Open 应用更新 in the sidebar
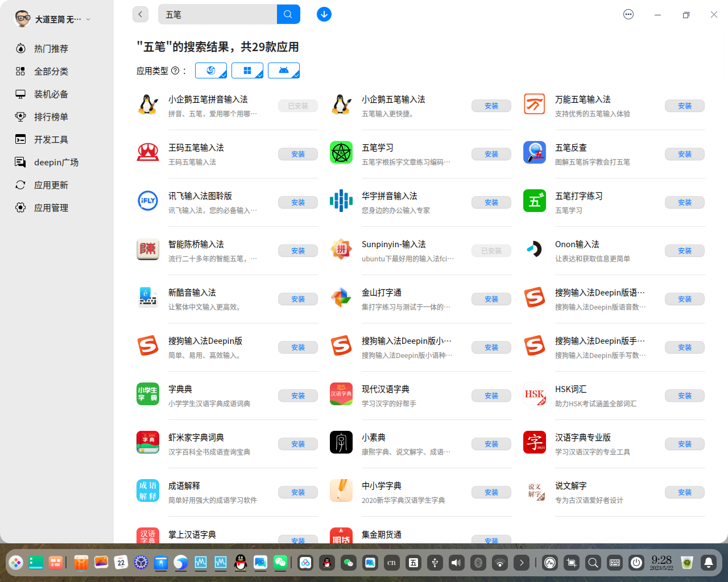This screenshot has width=728, height=582. 51,185
